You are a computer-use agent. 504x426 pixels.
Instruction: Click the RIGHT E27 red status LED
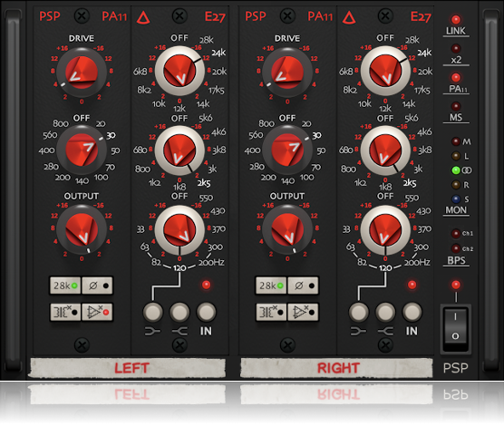[412, 285]
